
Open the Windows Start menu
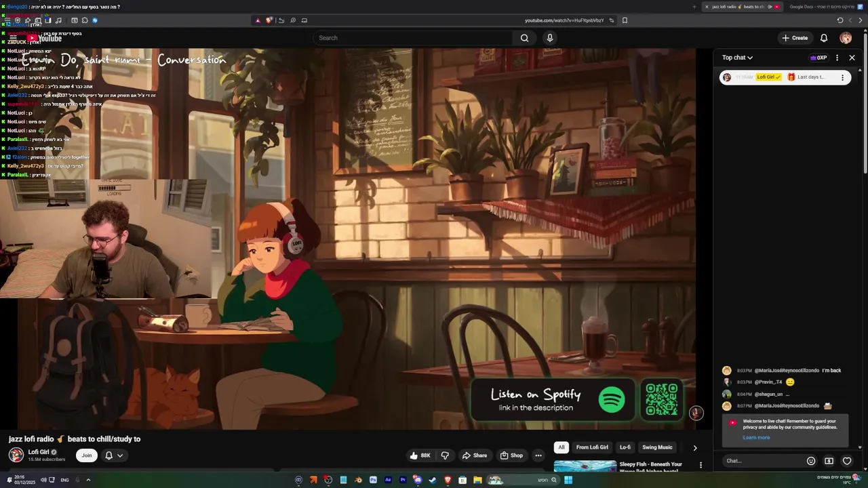(568, 480)
